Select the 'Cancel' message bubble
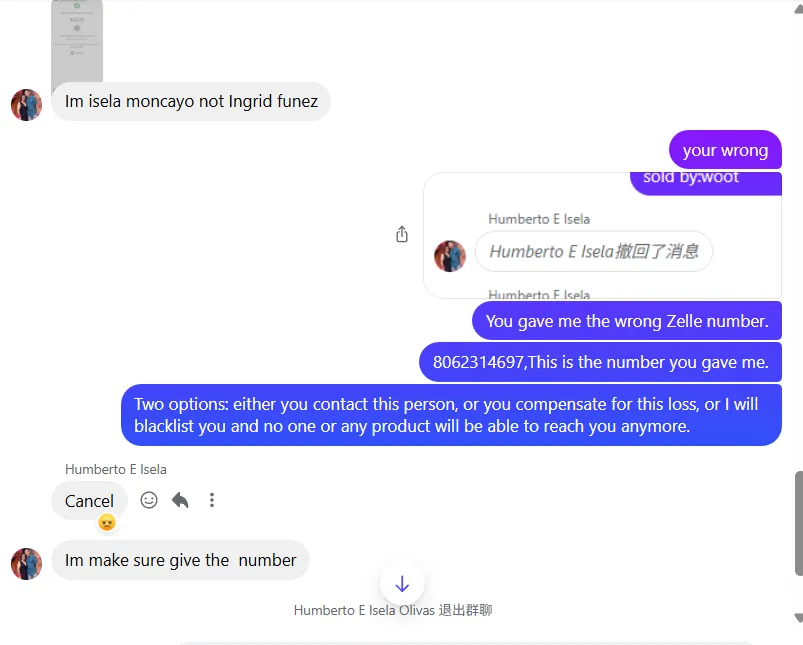 (x=89, y=501)
